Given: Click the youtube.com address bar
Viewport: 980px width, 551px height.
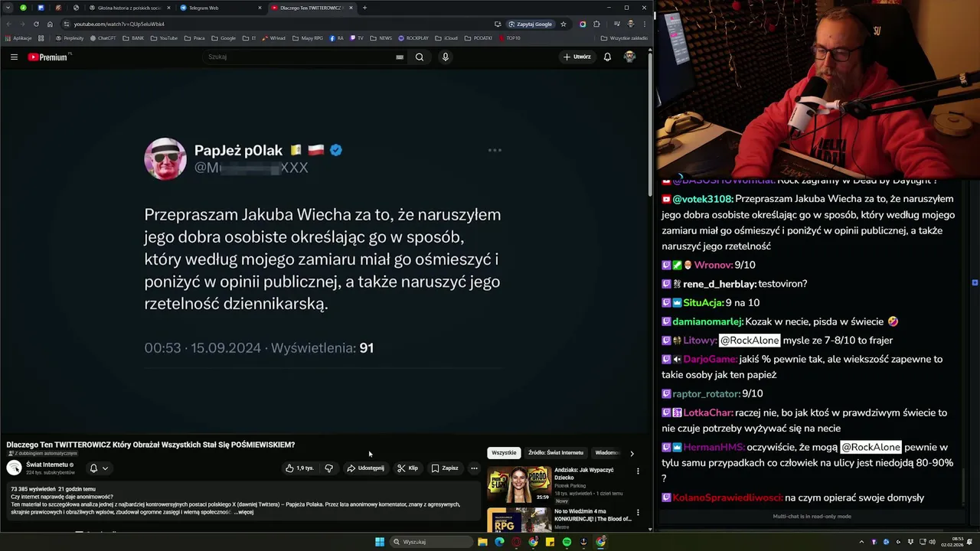Looking at the screenshot, I should (276, 24).
